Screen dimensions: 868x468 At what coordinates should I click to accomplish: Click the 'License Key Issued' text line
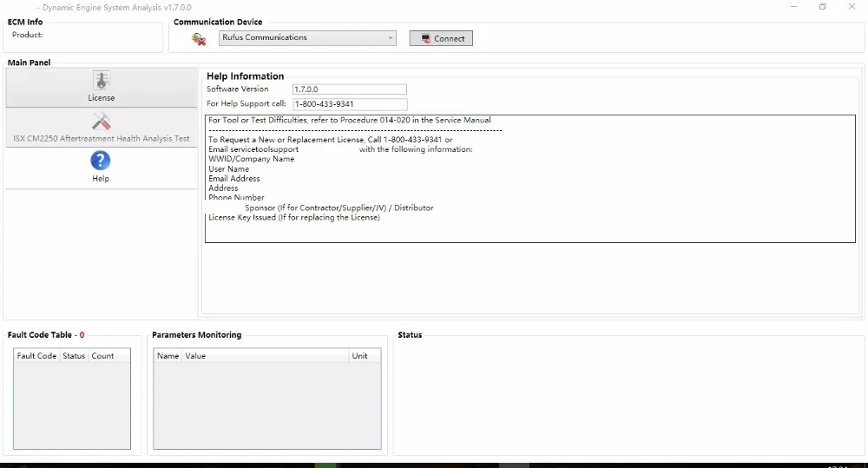(294, 218)
